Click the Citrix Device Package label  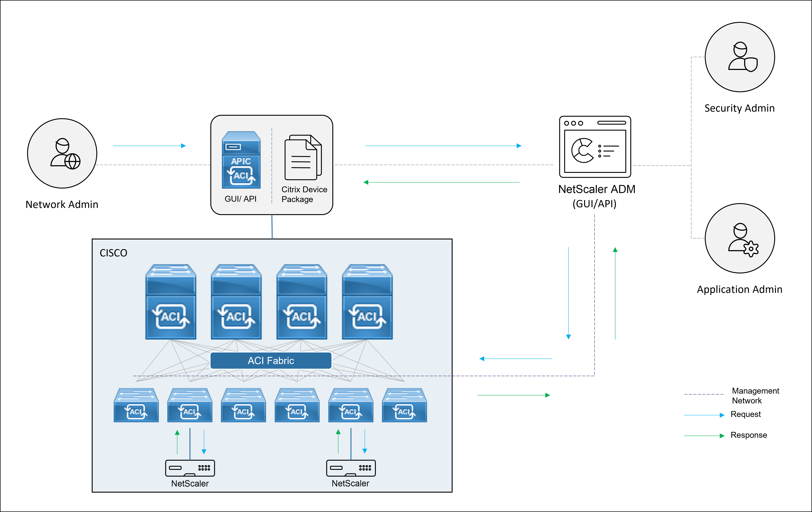point(304,194)
